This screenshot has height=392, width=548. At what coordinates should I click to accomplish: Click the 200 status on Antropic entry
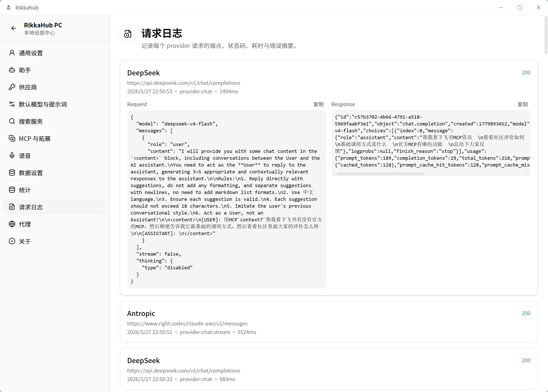526,313
